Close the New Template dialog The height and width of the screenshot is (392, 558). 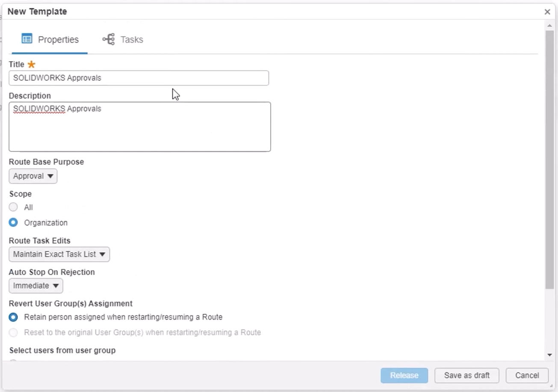tap(547, 12)
